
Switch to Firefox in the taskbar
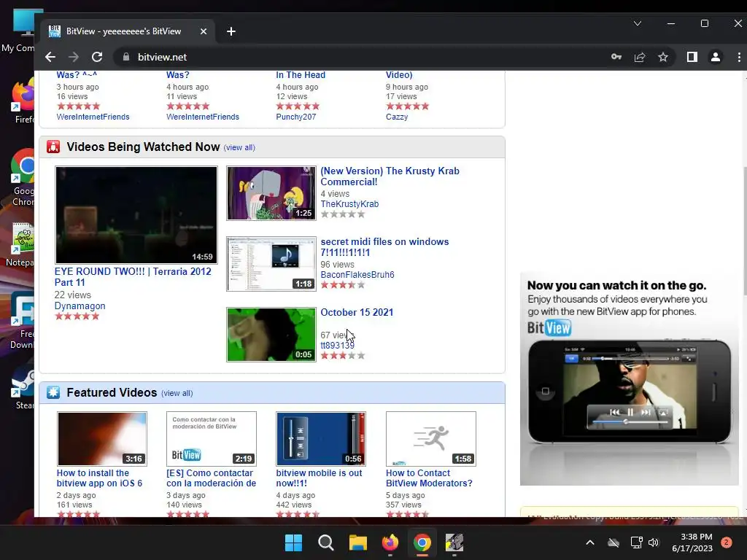pyautogui.click(x=390, y=542)
